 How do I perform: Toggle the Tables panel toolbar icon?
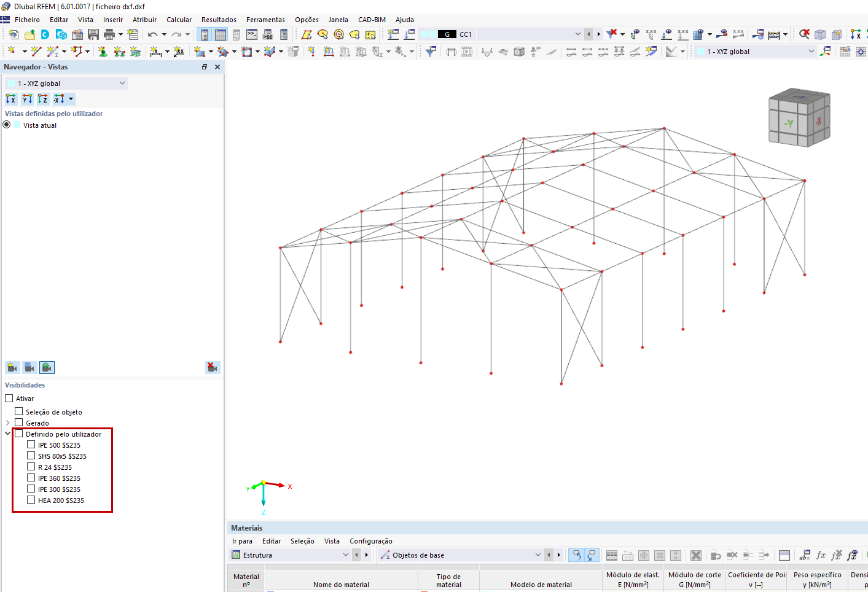click(x=220, y=34)
